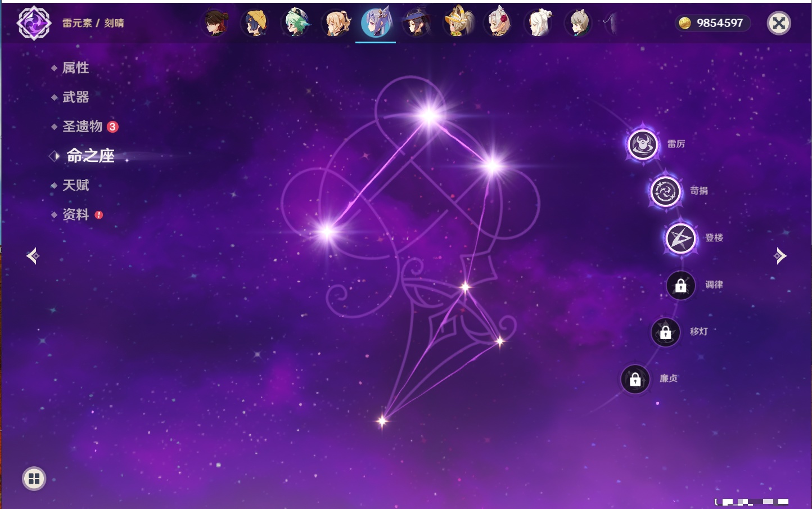Click the top bright constellation star
This screenshot has width=812, height=509.
429,116
